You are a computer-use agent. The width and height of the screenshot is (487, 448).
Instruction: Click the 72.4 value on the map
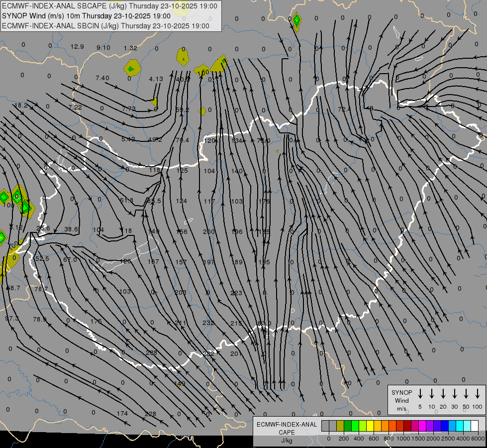(x=344, y=109)
